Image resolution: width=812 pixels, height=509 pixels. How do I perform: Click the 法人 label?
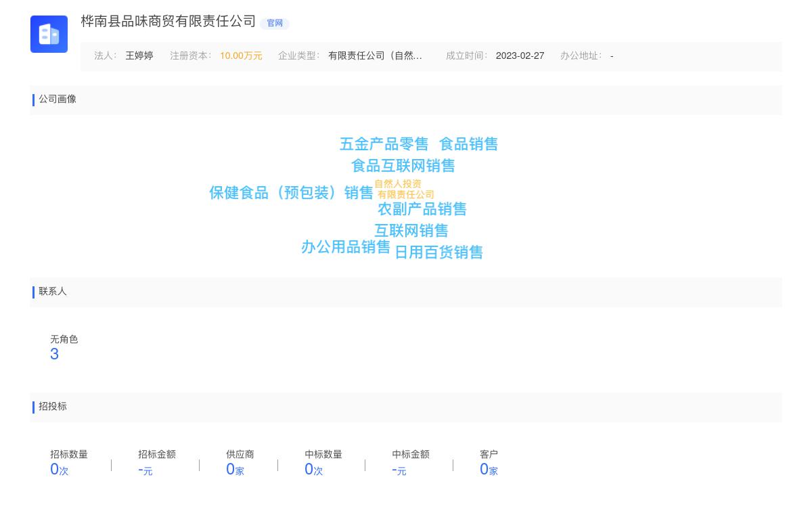pyautogui.click(x=105, y=56)
